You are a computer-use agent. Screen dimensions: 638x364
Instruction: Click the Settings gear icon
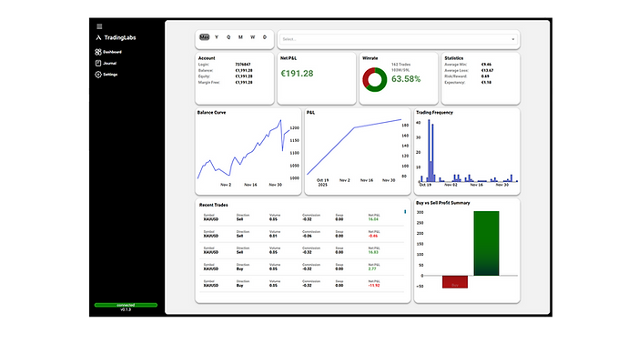98,75
